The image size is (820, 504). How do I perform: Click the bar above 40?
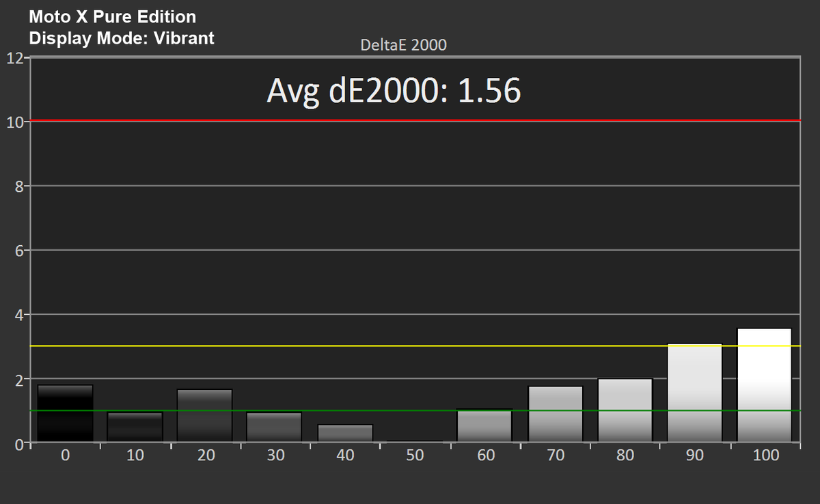345,433
